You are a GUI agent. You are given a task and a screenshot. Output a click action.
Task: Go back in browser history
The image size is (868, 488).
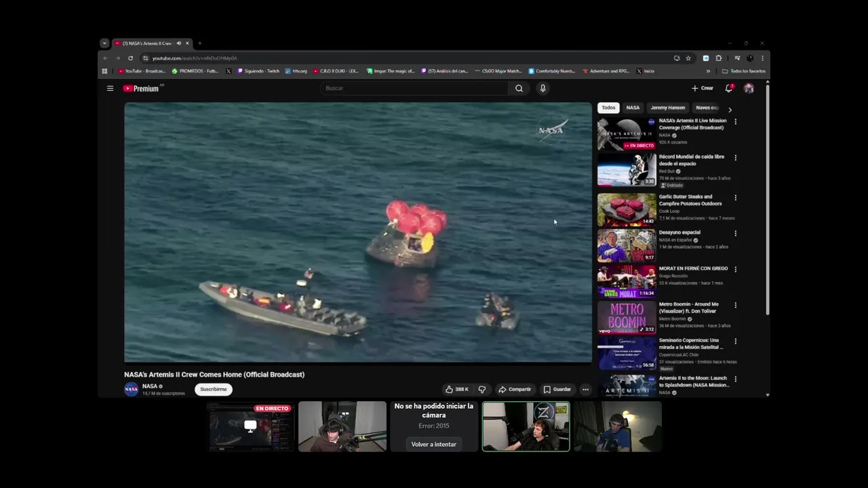pyautogui.click(x=105, y=58)
